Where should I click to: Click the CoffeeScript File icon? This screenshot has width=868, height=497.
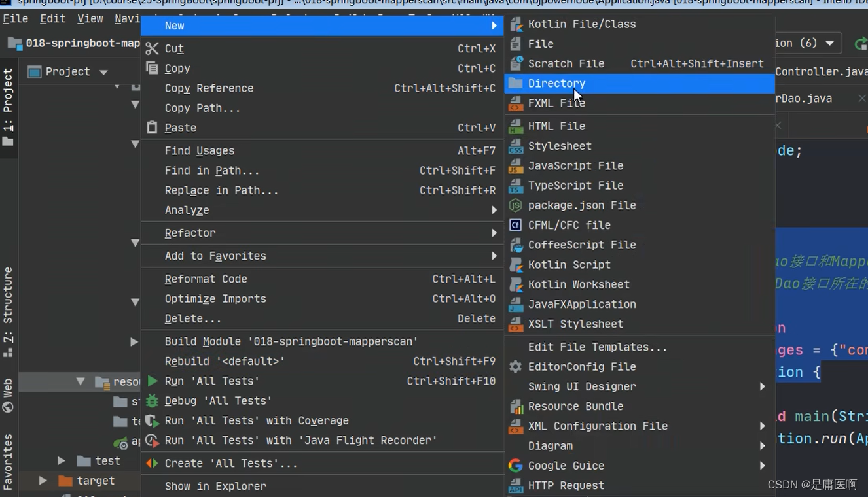[516, 245]
